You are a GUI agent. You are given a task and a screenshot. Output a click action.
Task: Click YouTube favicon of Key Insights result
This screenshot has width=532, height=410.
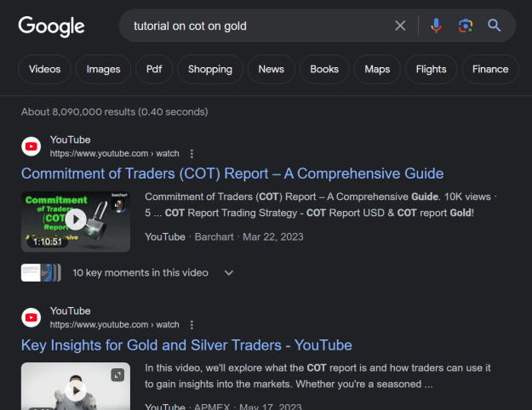click(31, 317)
